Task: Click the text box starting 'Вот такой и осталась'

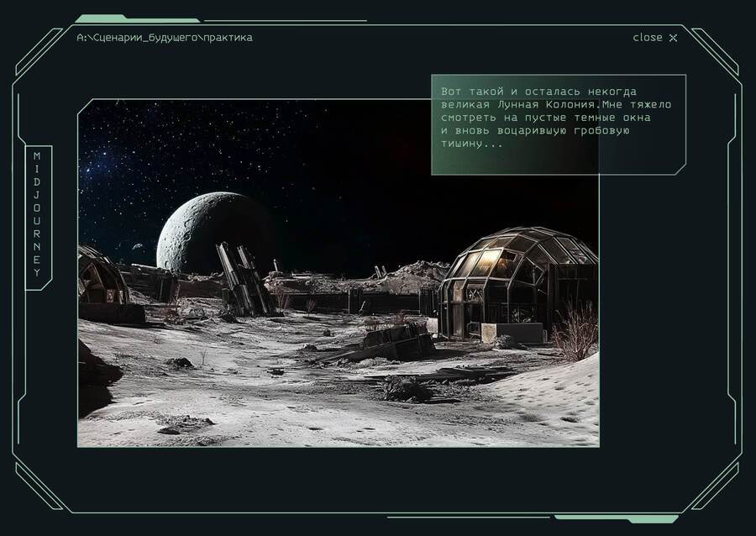Action: click(x=559, y=124)
